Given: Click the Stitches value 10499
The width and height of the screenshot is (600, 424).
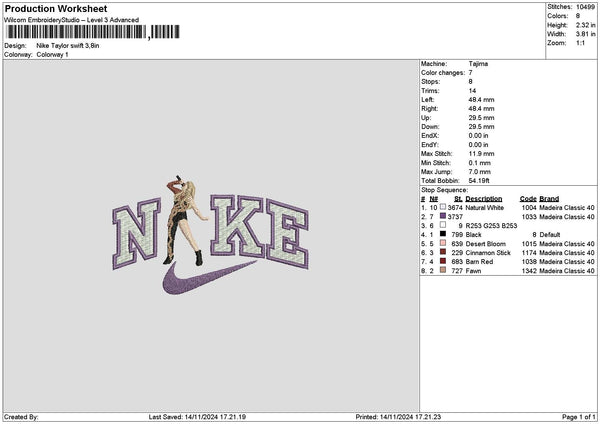Looking at the screenshot, I should point(585,7).
